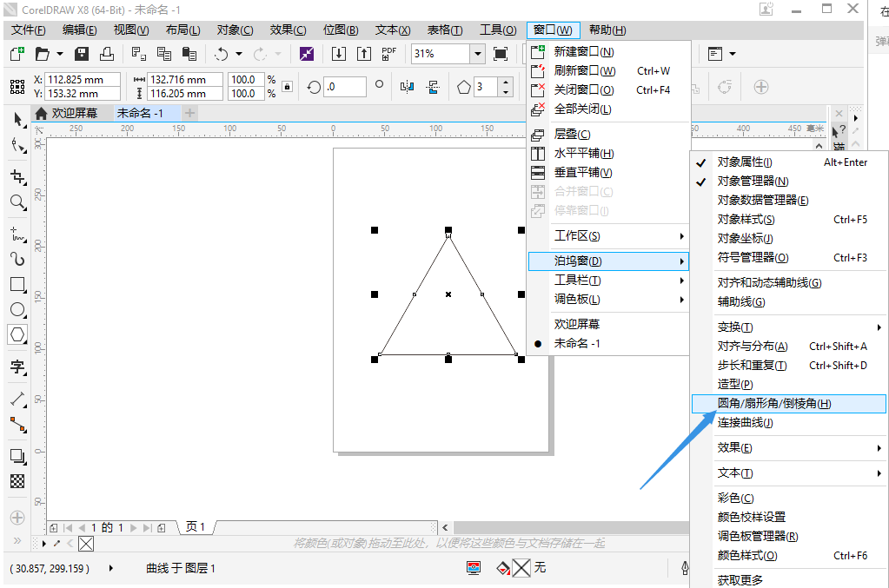This screenshot has height=588, width=889.
Task: Click the Import icon
Action: (338, 54)
